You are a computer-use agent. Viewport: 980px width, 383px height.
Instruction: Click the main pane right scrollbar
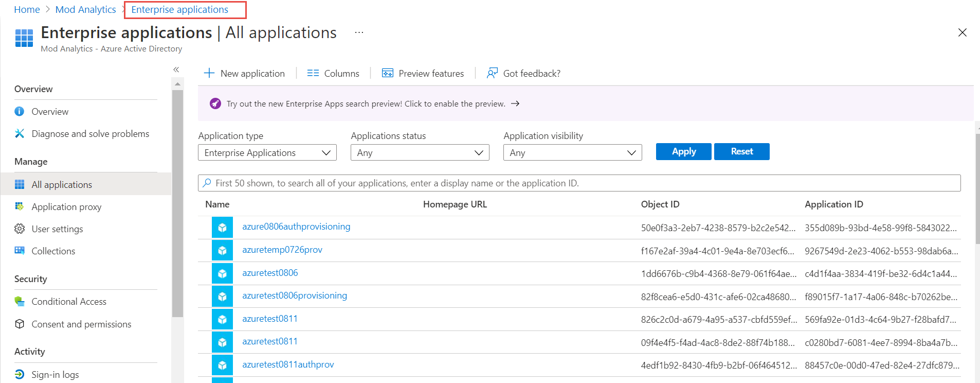coord(977,188)
